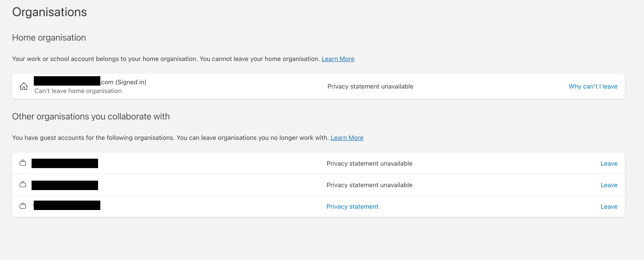The height and width of the screenshot is (260, 644).
Task: Click the "Why can't I leave" link
Action: (x=593, y=86)
